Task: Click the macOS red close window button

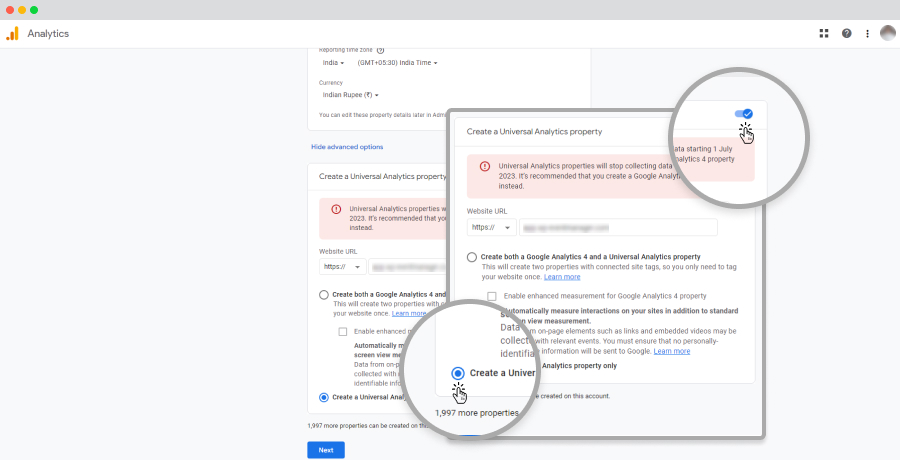Action: point(10,10)
